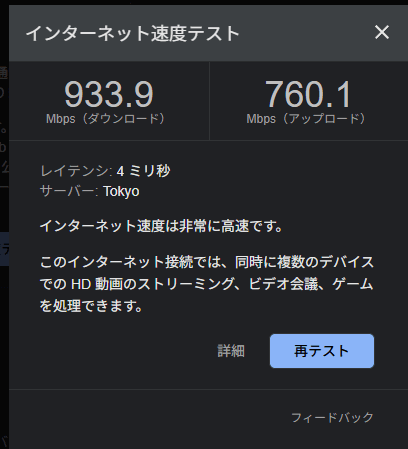
Task: Click the description line starting このインターネット接続では
Action: [207, 262]
